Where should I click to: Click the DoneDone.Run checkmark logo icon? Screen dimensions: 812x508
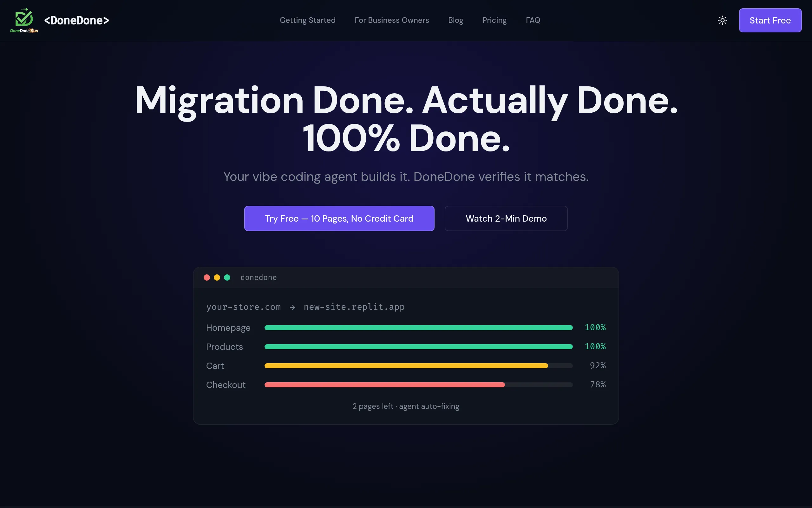(x=24, y=20)
